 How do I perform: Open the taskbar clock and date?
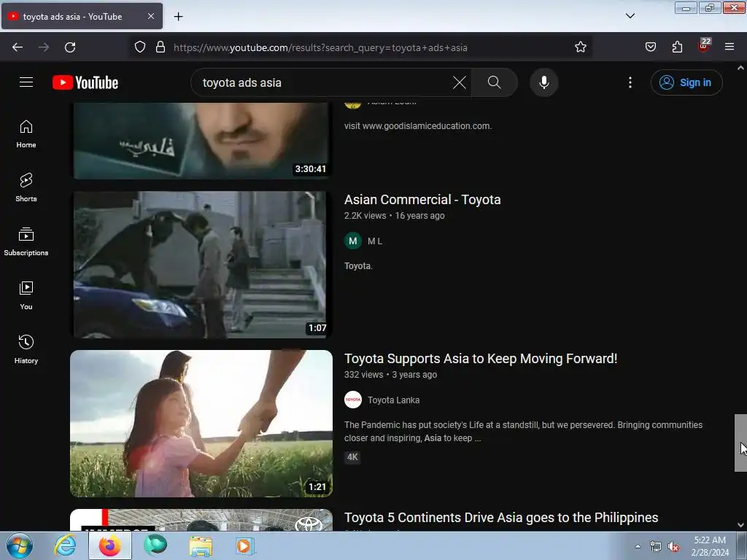[x=710, y=546]
